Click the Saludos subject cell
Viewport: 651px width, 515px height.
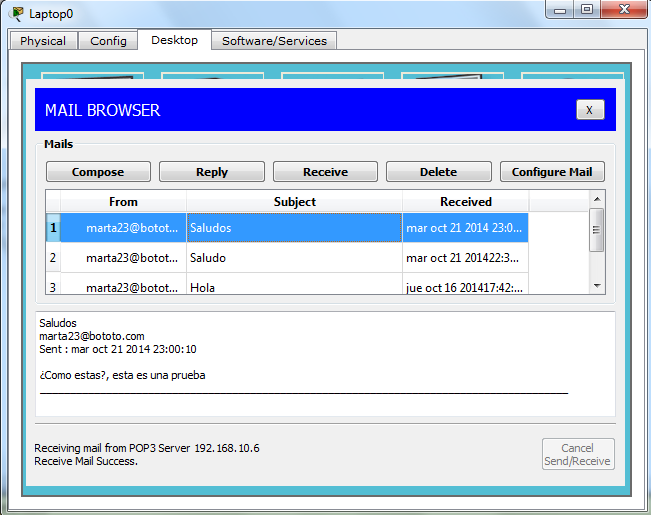(x=294, y=228)
